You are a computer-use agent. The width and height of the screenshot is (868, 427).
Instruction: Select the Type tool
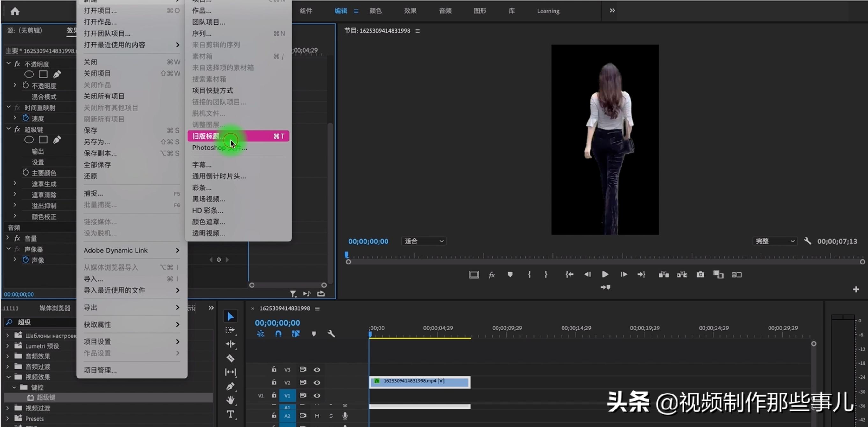pyautogui.click(x=231, y=415)
